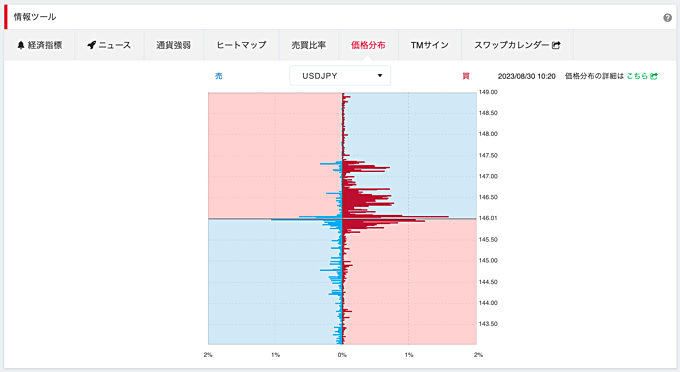The image size is (680, 372).
Task: Click the 148.00 price axis label
Action: tap(488, 134)
